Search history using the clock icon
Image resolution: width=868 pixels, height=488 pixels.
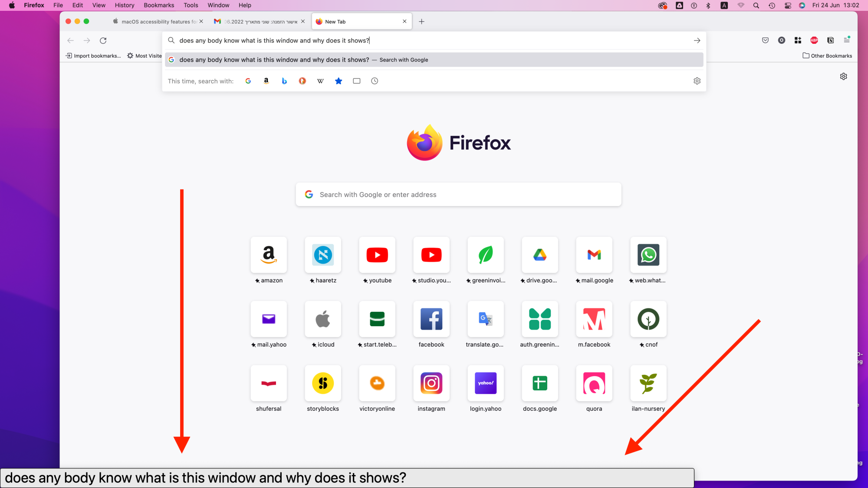tap(375, 81)
